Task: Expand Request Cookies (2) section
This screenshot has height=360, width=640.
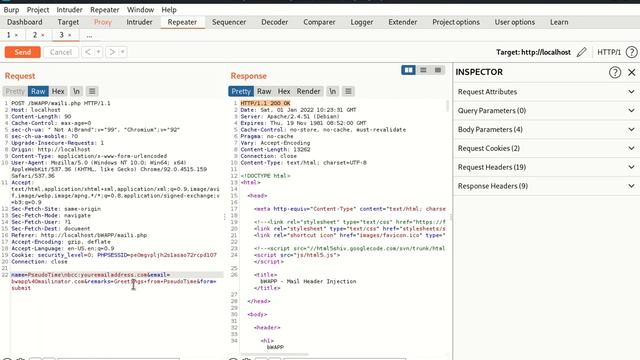Action: 547,148
